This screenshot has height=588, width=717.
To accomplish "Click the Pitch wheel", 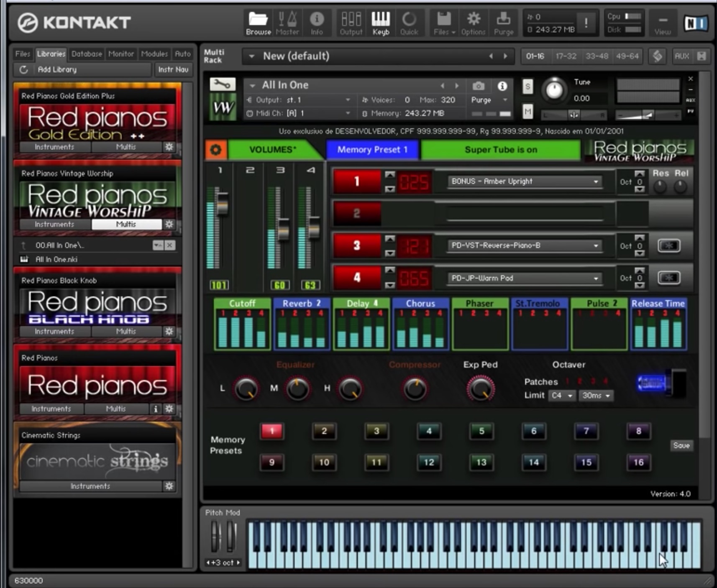I will coord(215,536).
